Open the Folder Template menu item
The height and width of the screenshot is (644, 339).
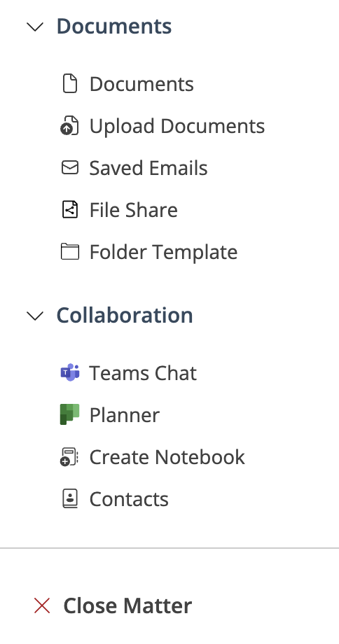[x=163, y=252]
